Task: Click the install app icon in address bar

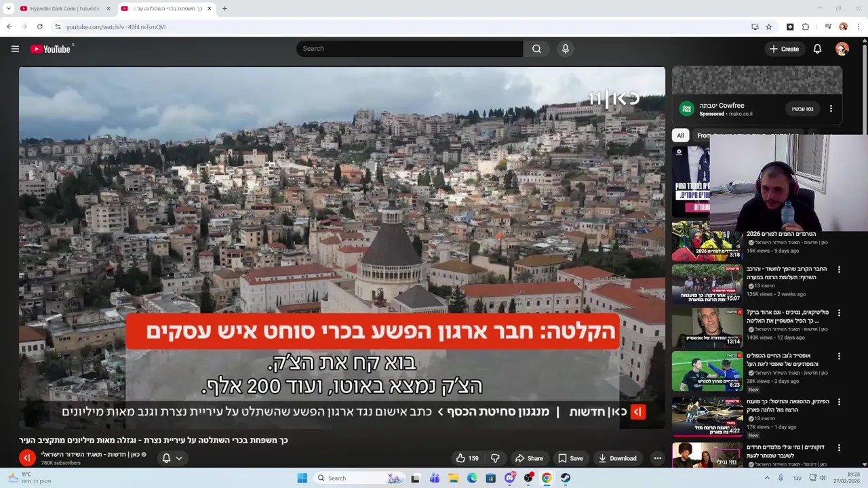Action: [755, 27]
